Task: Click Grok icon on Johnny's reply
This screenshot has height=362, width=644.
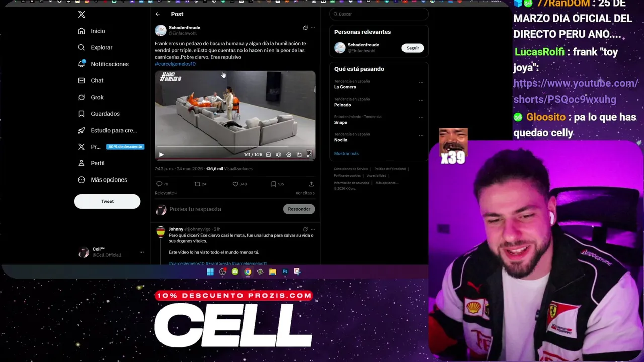Action: point(305,229)
